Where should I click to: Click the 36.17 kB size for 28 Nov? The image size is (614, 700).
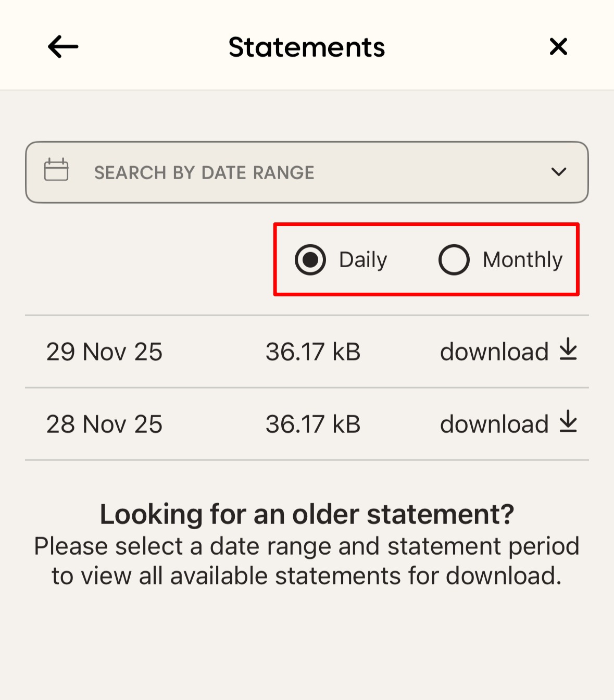click(x=313, y=424)
